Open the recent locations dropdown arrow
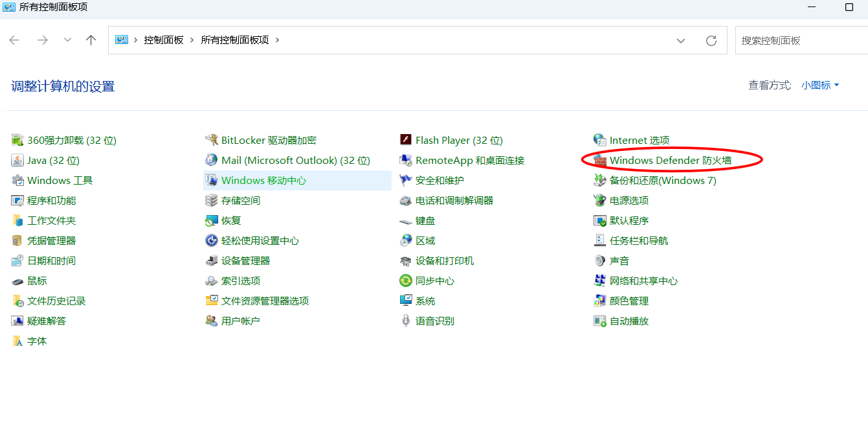This screenshot has width=868, height=436. [68, 40]
